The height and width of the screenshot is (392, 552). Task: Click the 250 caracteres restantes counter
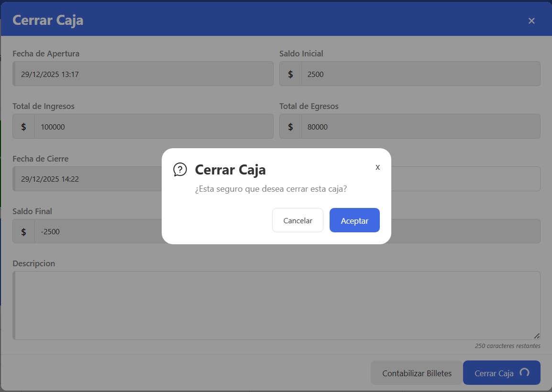coord(507,346)
